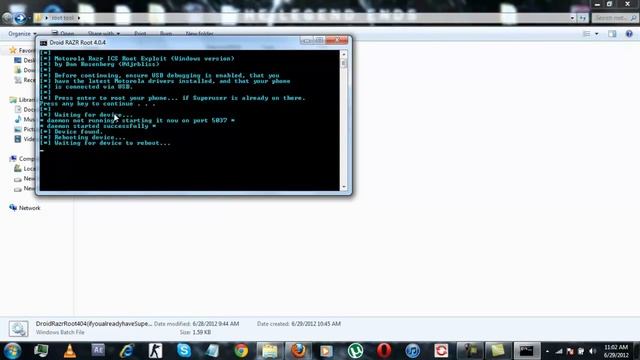Select Pictures under Libraries
This screenshot has height=360, width=640.
coord(25,129)
